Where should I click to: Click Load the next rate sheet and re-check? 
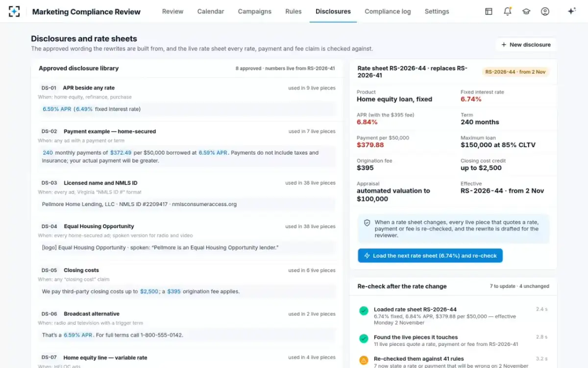430,256
